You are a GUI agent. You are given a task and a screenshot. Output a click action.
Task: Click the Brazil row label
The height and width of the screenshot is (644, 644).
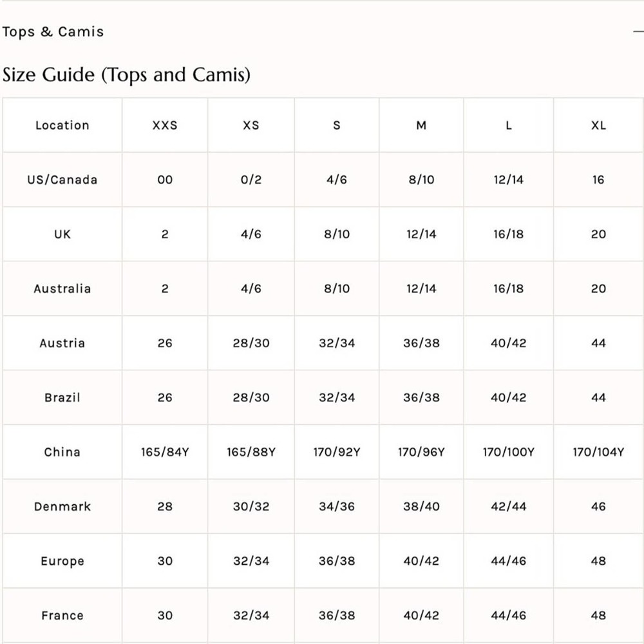point(62,397)
